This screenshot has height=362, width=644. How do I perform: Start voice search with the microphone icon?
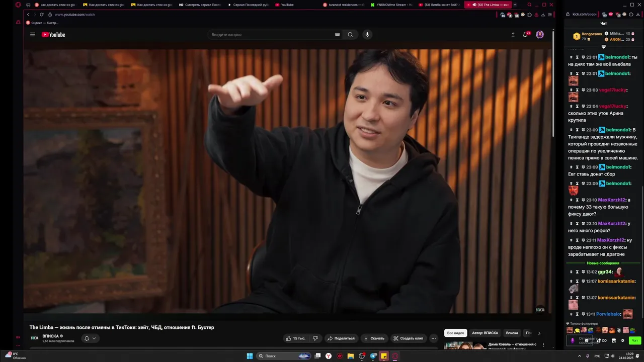[367, 35]
